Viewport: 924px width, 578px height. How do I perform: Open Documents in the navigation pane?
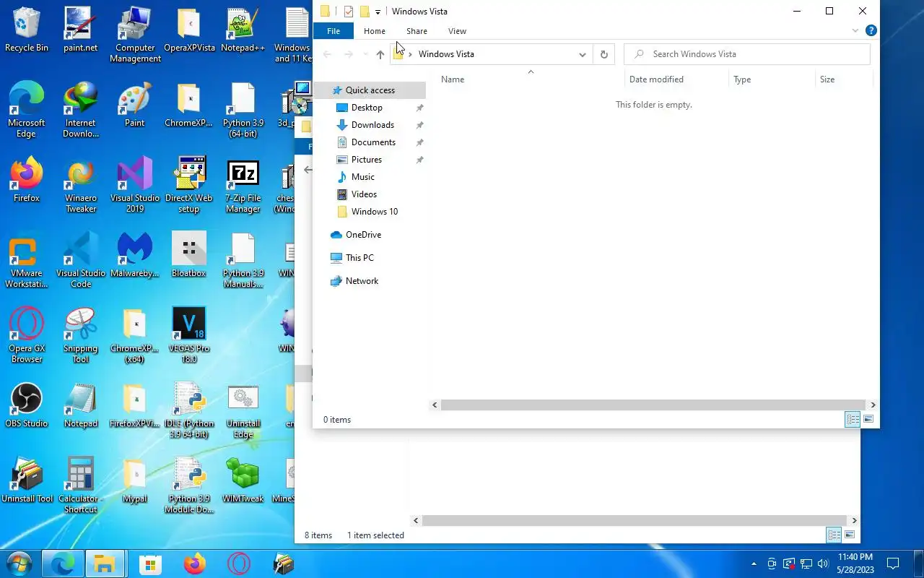[373, 142]
